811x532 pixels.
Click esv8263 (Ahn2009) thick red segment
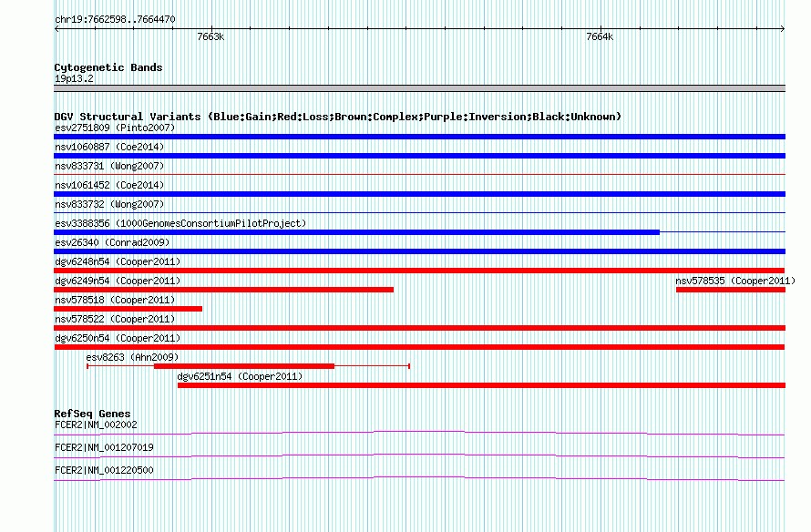pyautogui.click(x=244, y=366)
